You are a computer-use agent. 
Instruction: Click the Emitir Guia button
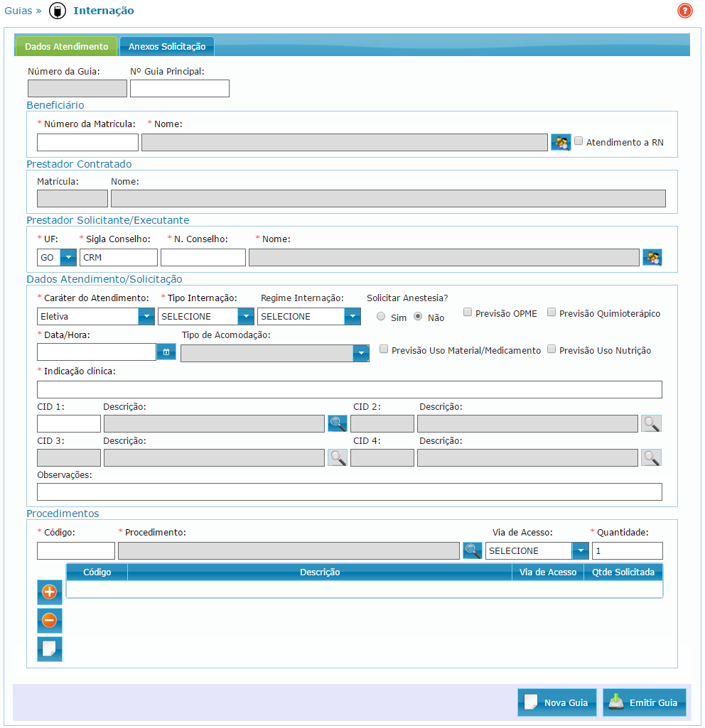tap(645, 702)
